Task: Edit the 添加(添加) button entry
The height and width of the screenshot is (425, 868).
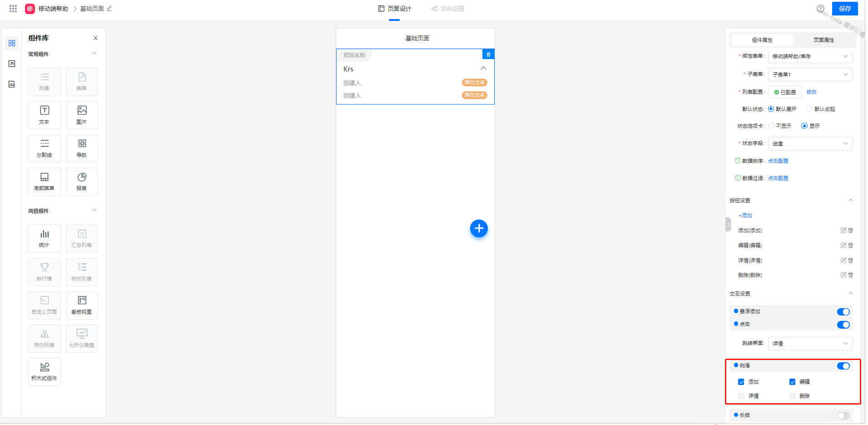Action: (x=843, y=230)
